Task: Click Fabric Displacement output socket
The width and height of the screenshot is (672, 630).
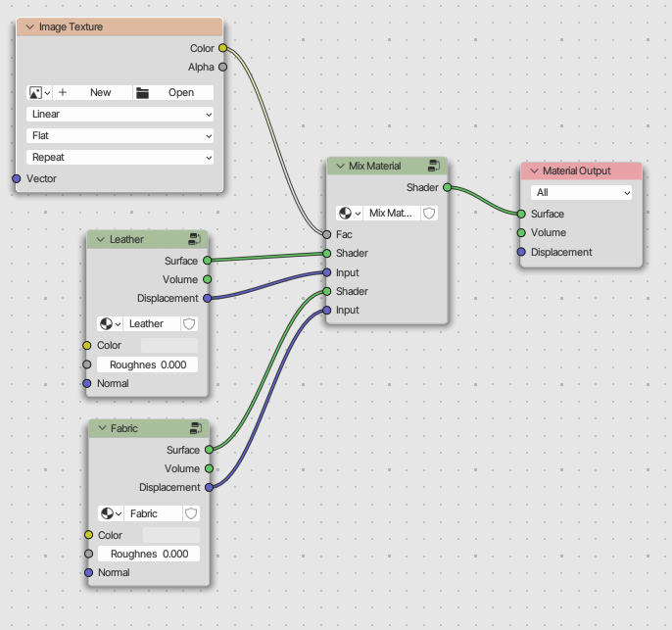Action: (210, 487)
